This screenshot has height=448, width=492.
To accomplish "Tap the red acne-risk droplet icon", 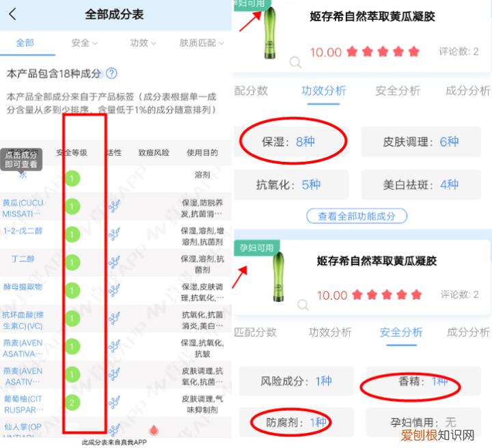I will [154, 430].
